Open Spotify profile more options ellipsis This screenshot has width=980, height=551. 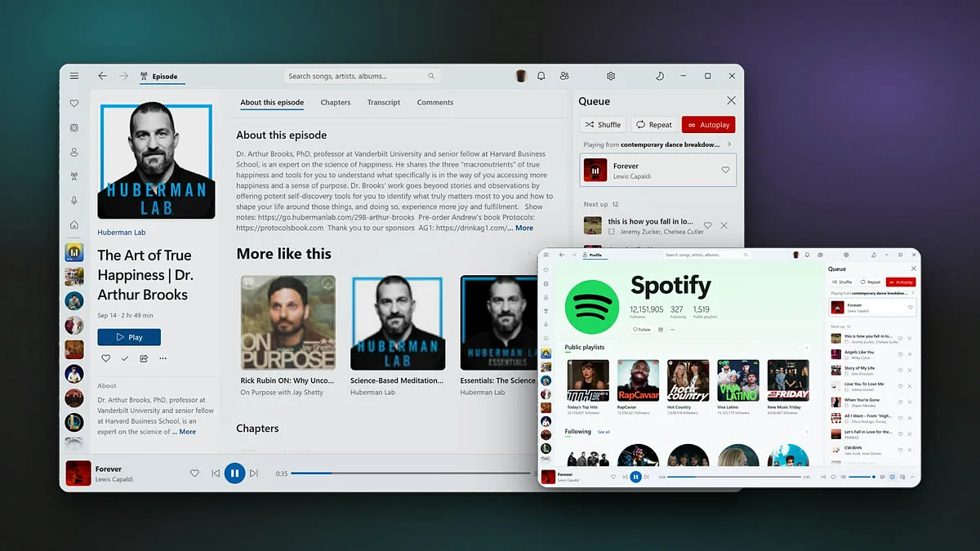click(x=672, y=330)
